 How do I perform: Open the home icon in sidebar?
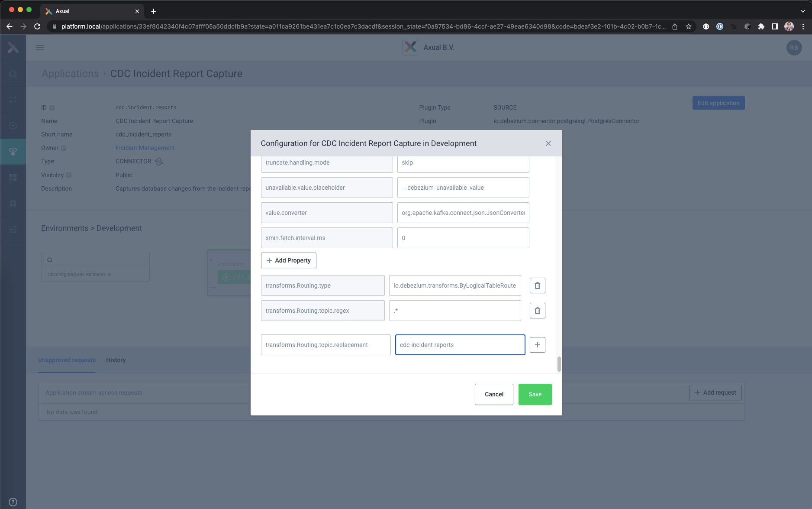coord(13,74)
